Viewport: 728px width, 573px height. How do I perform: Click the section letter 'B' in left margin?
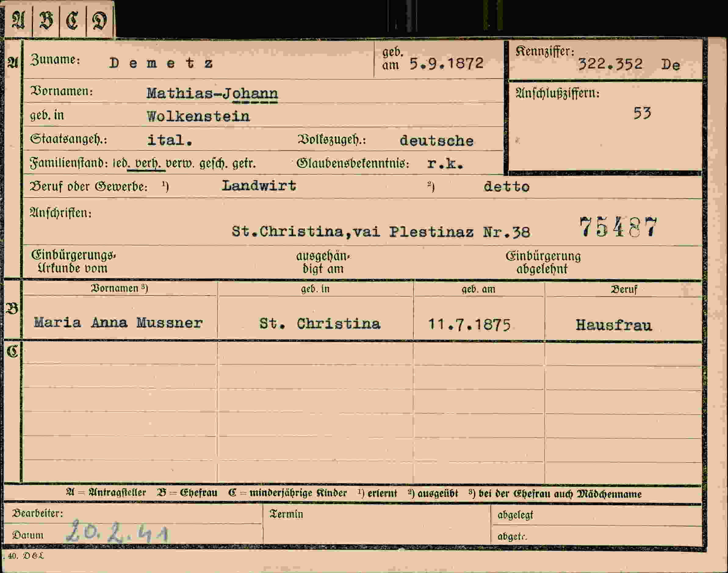[x=12, y=309]
